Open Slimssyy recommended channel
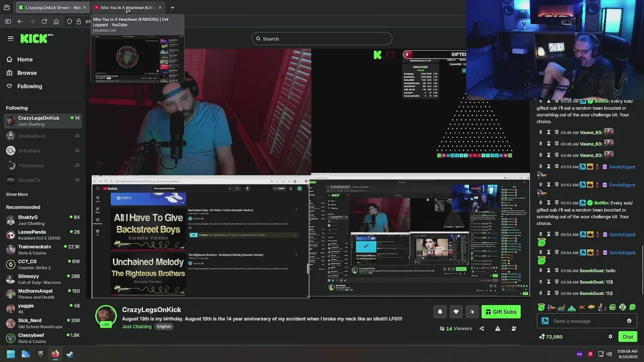The image size is (644, 362). click(x=43, y=279)
